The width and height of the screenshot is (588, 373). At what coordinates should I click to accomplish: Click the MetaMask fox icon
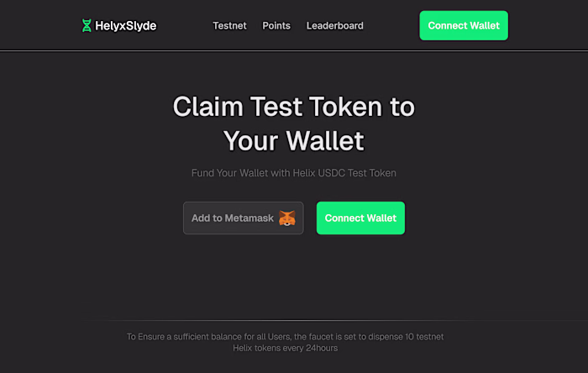(x=287, y=218)
